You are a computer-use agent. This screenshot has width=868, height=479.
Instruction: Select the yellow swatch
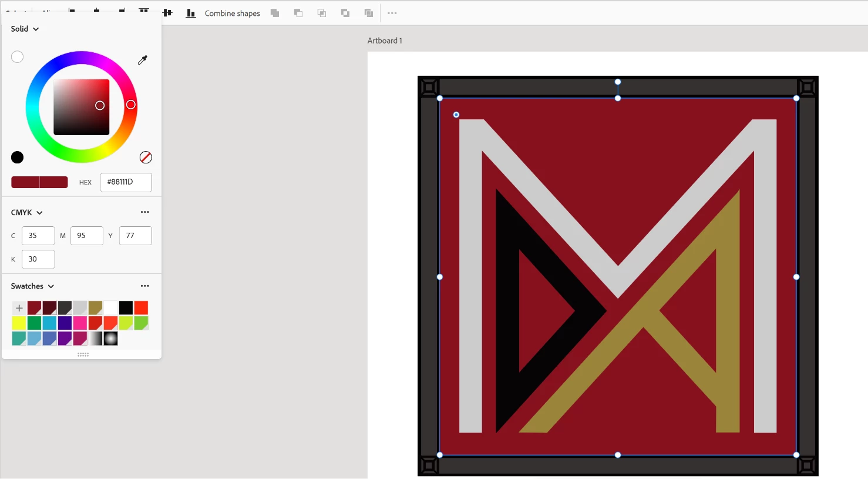pyautogui.click(x=19, y=323)
